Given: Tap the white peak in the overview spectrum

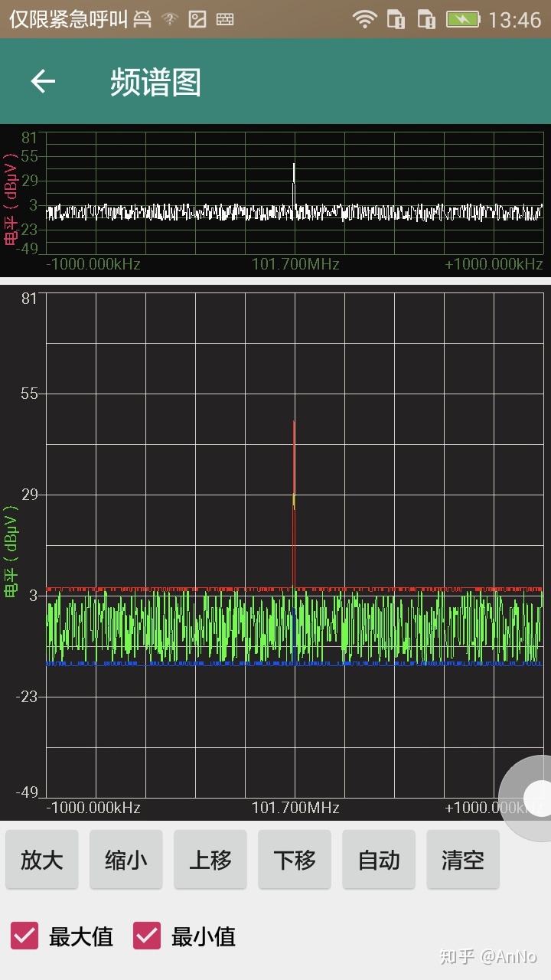Looking at the screenshot, I should 294,184.
